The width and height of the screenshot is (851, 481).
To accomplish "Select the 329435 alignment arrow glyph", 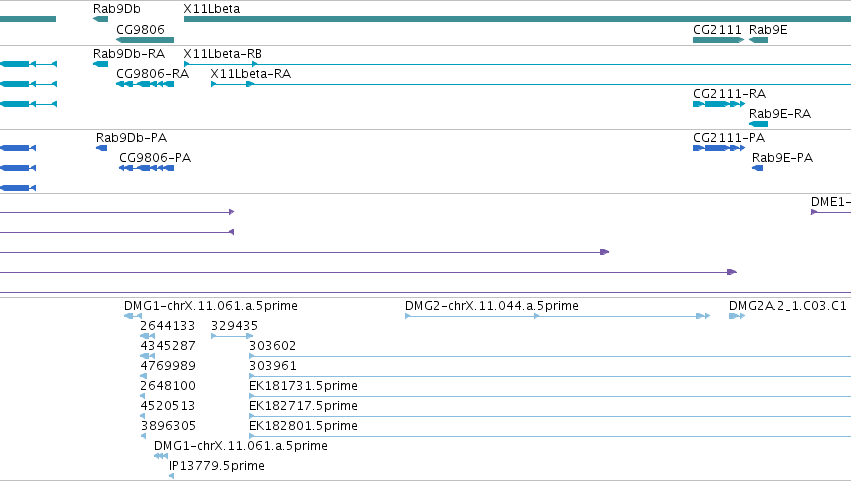I will [x=232, y=336].
